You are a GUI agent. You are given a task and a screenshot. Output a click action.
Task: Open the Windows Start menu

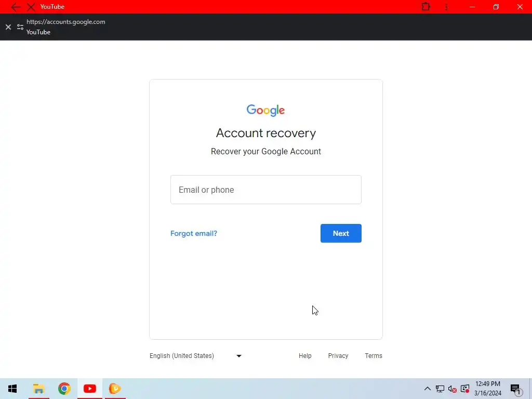[12, 389]
